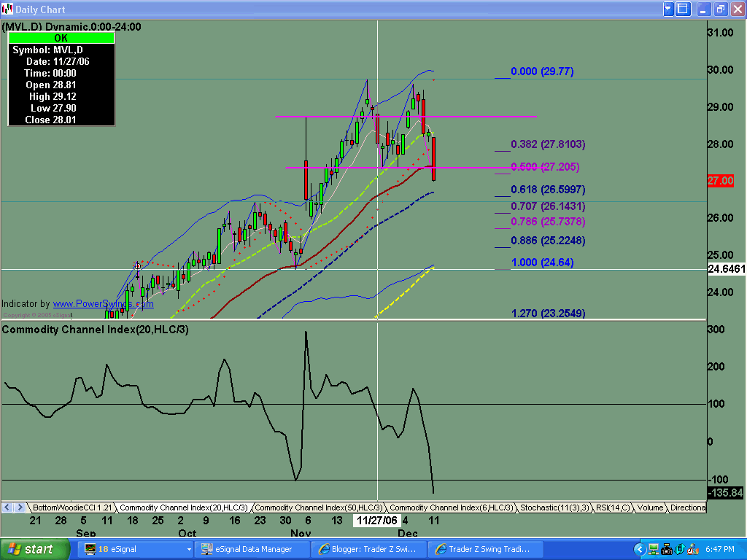Click the green OK status bar in data box

coord(61,38)
